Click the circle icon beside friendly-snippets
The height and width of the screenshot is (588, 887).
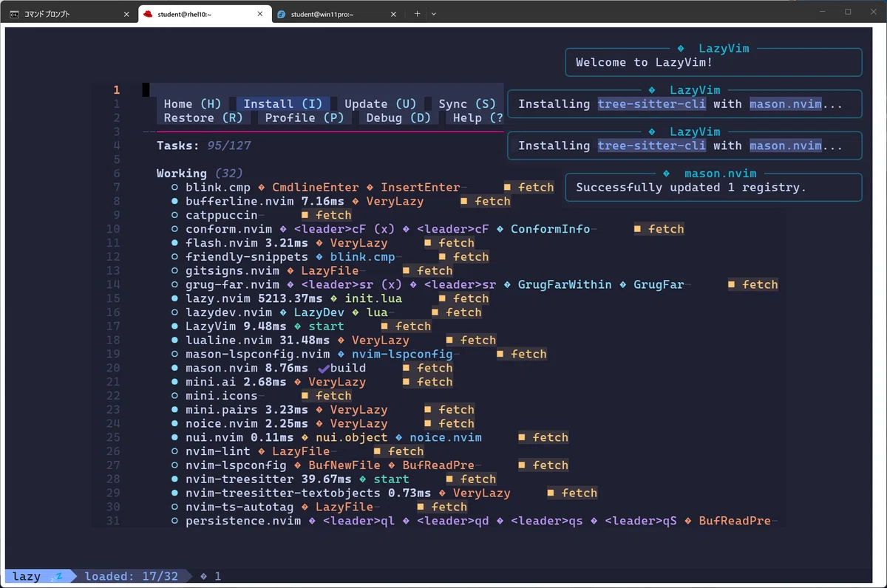[174, 257]
